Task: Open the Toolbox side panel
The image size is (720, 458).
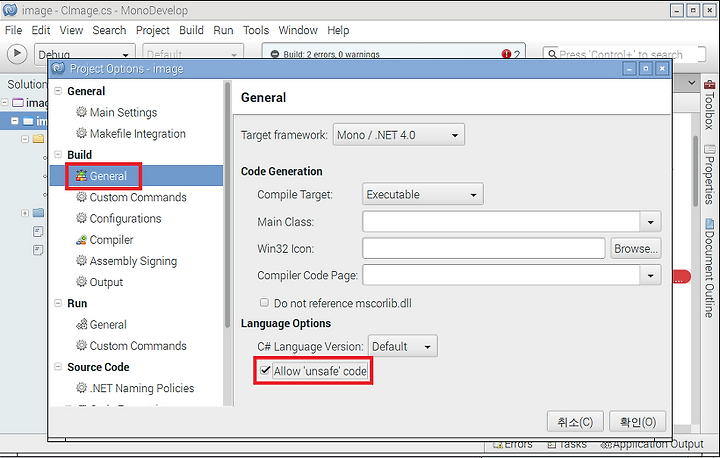Action: (709, 105)
